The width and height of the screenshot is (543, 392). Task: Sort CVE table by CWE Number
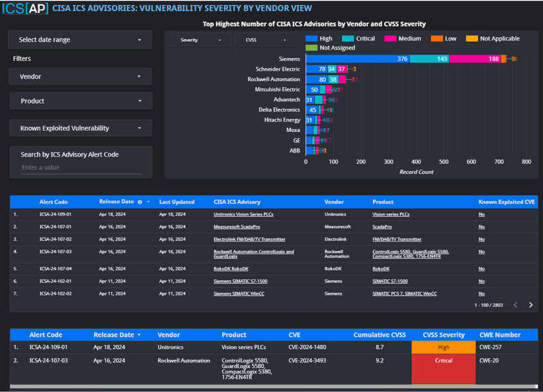[500, 335]
